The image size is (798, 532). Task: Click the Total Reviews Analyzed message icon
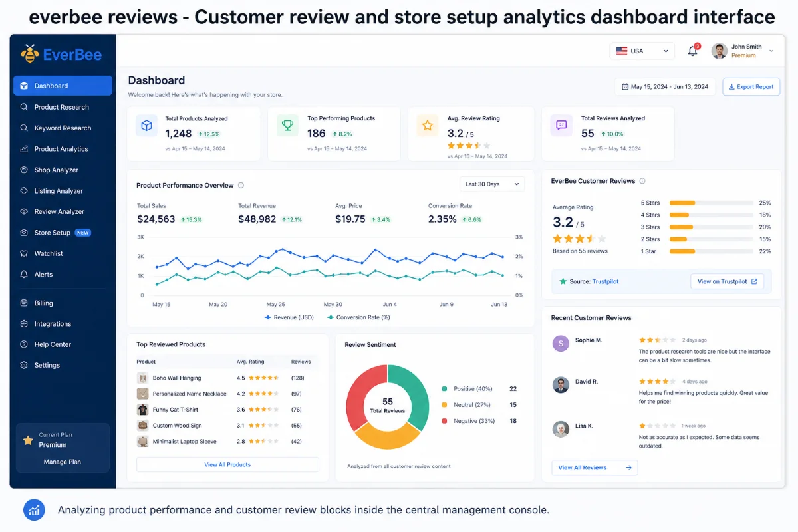click(561, 125)
